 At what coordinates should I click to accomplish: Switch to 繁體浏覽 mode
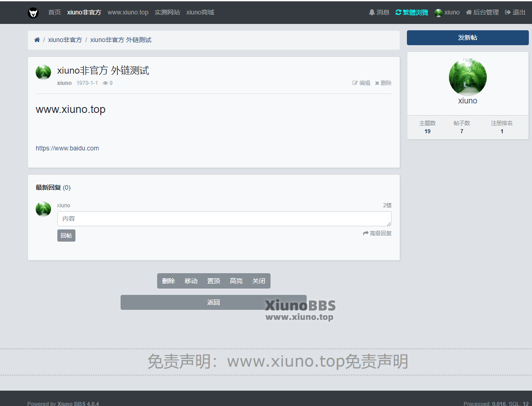click(x=411, y=13)
